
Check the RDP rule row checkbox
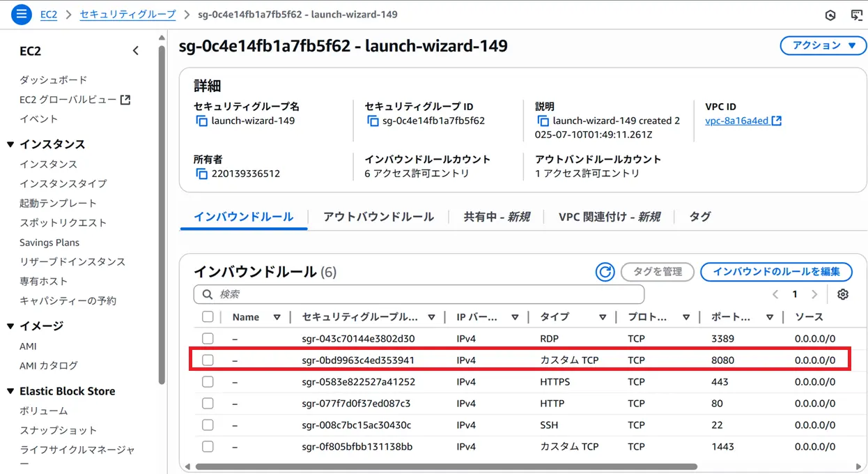click(x=208, y=339)
